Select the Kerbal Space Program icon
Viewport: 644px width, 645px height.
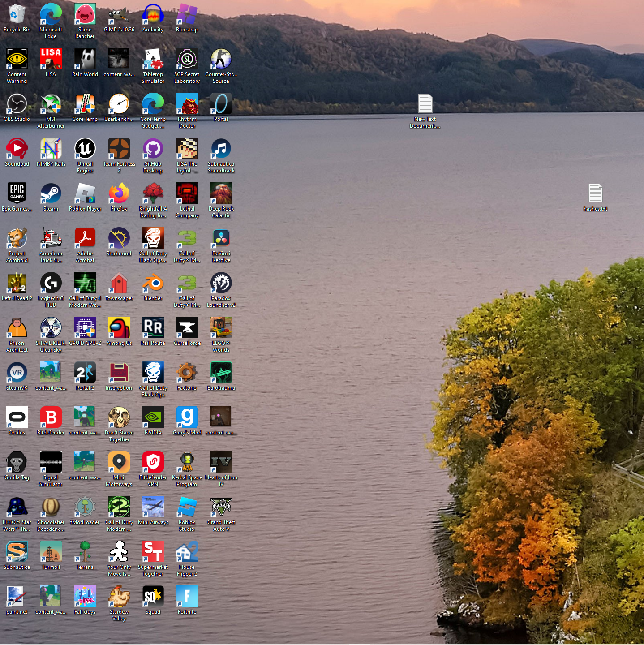187,462
